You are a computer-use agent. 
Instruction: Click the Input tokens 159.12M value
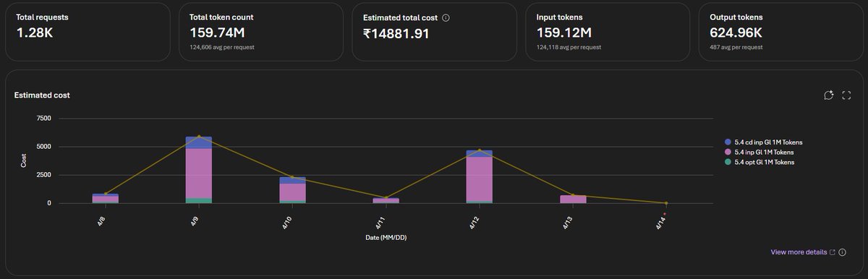(x=564, y=33)
